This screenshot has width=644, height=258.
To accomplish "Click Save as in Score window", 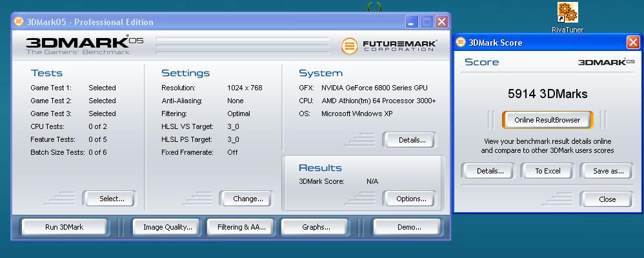I will point(607,171).
